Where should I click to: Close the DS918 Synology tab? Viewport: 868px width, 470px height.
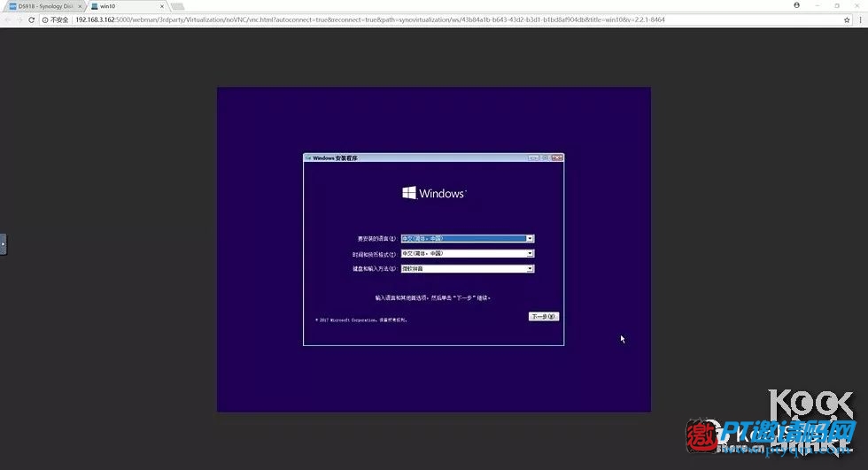[x=80, y=6]
